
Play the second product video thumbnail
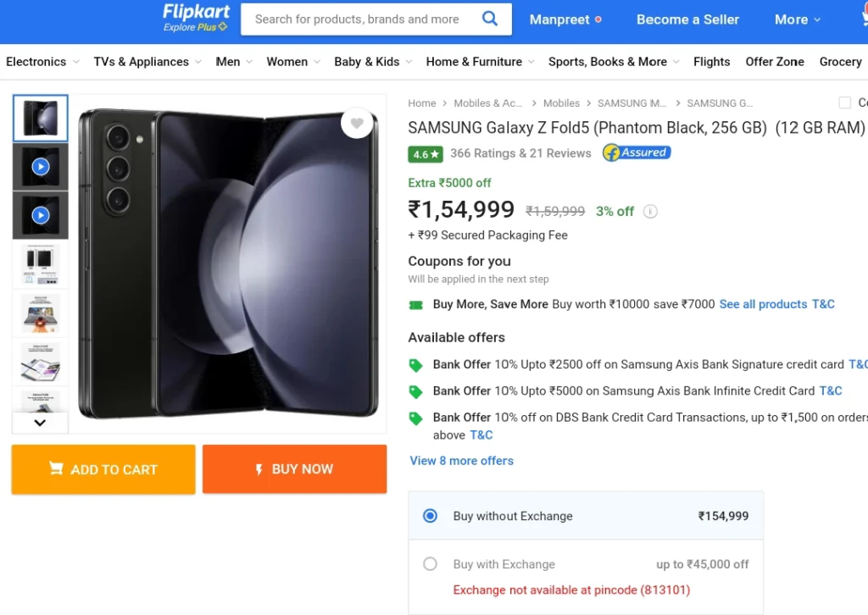41,215
